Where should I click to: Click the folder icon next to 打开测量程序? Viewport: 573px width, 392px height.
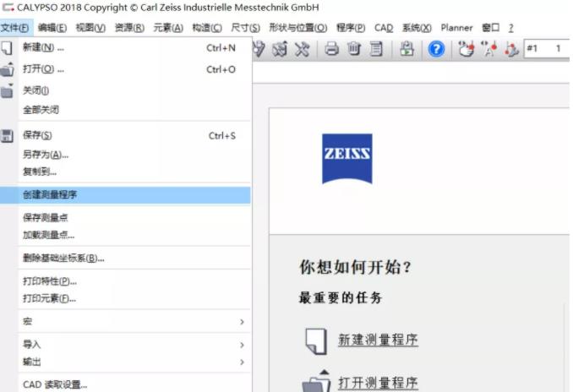click(x=316, y=381)
